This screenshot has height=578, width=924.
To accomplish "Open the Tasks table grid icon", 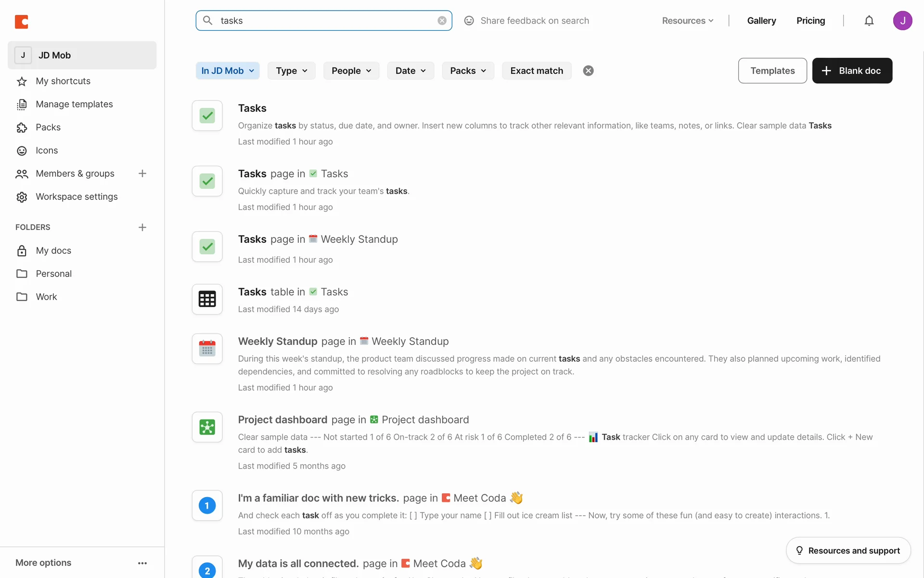I will [207, 299].
